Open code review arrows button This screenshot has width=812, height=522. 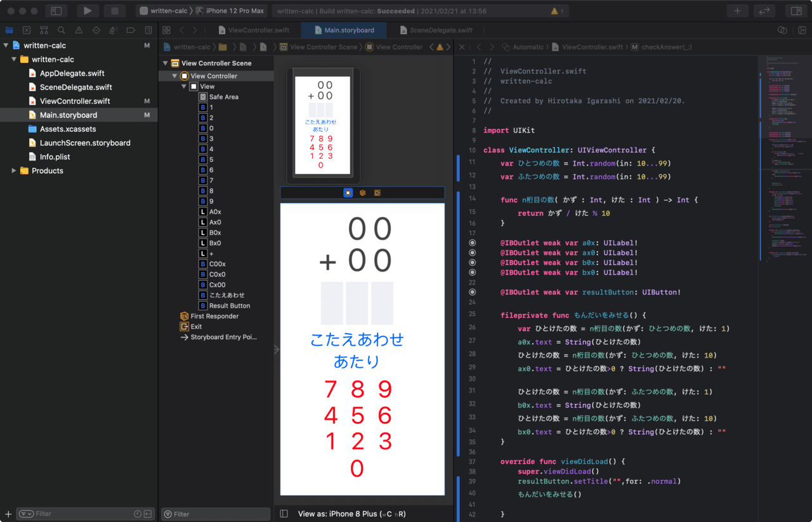pyautogui.click(x=764, y=11)
